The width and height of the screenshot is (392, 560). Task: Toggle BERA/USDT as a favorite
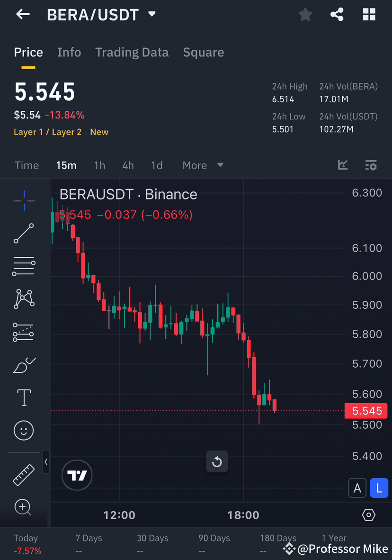pos(305,15)
